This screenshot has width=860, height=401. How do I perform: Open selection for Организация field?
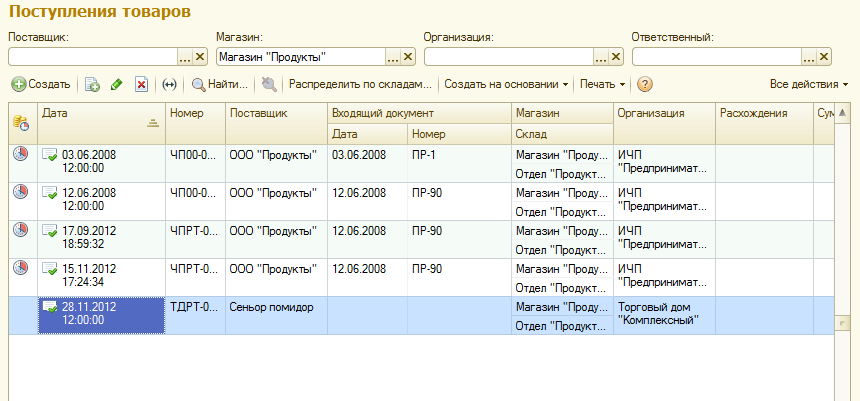[601, 57]
